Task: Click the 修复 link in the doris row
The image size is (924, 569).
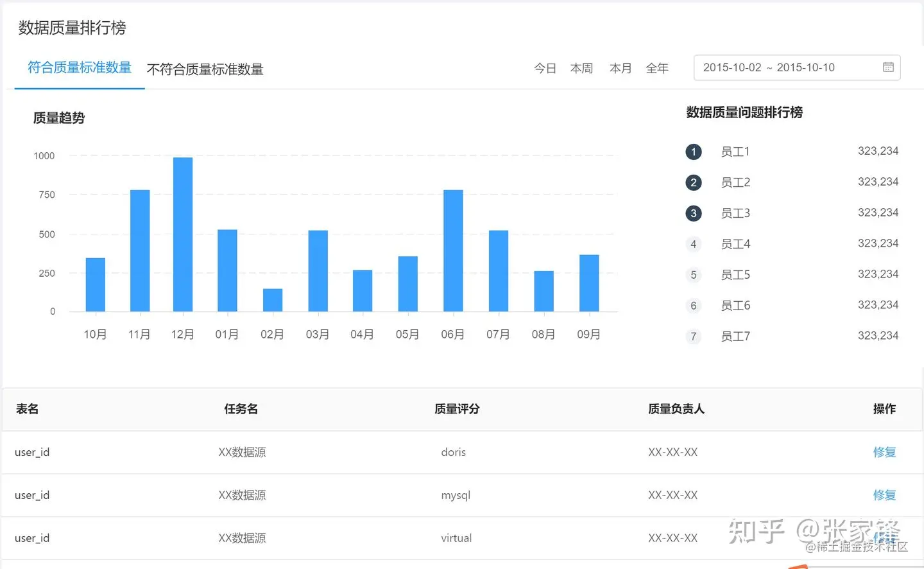Action: pos(884,452)
